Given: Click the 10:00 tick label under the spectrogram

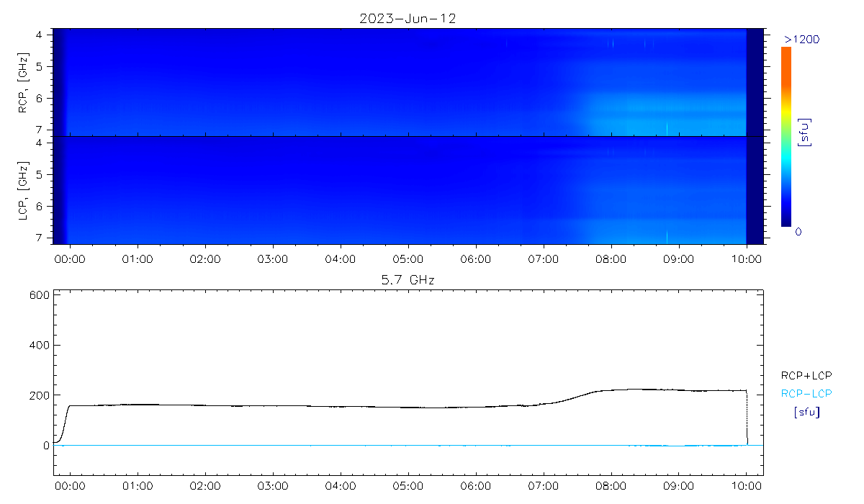Looking at the screenshot, I should (746, 258).
